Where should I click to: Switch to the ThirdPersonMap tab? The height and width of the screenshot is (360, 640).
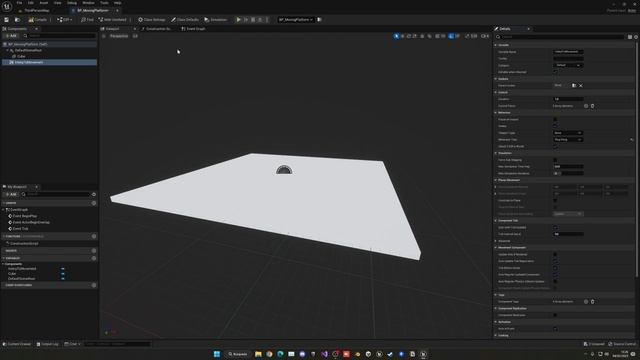click(x=36, y=11)
